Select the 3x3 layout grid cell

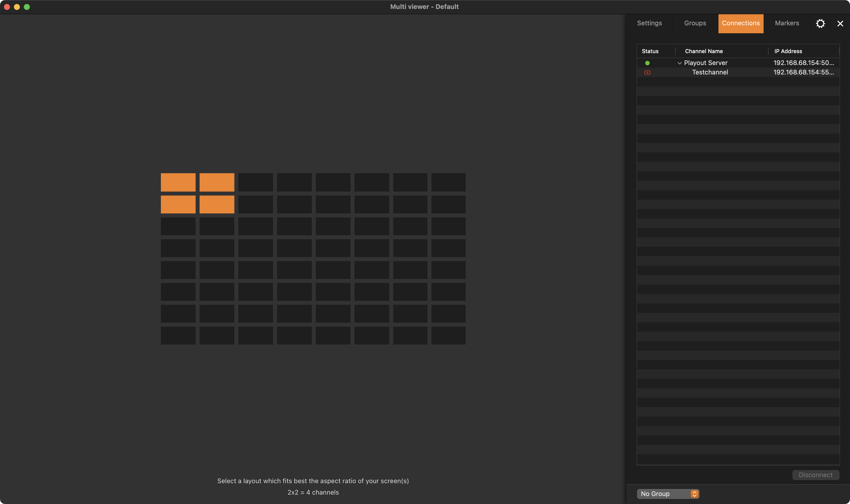click(x=255, y=226)
